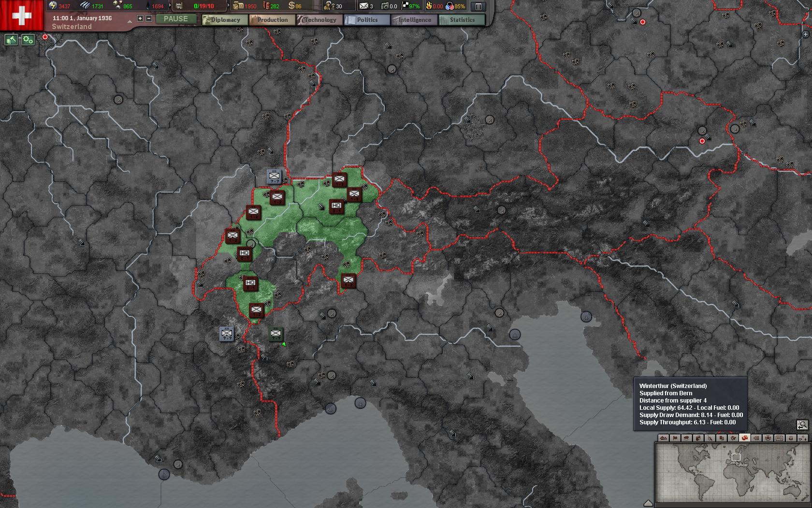The image size is (812, 508).
Task: Click the spies camera icon
Action: (385, 6)
